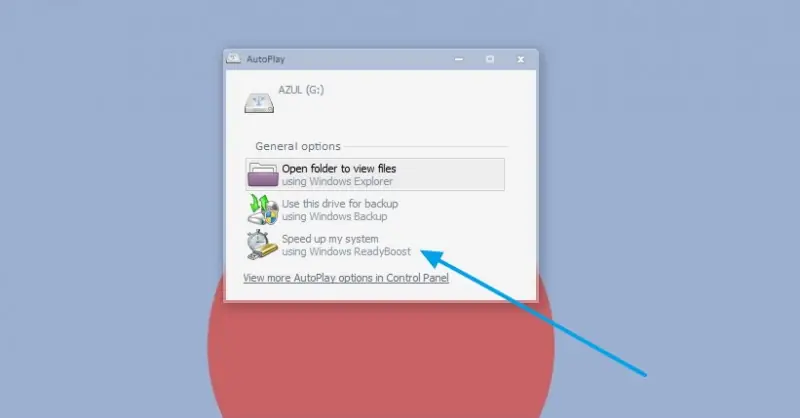Image resolution: width=800 pixels, height=418 pixels.
Task: Click the blue arrow's head
Action: (x=433, y=257)
